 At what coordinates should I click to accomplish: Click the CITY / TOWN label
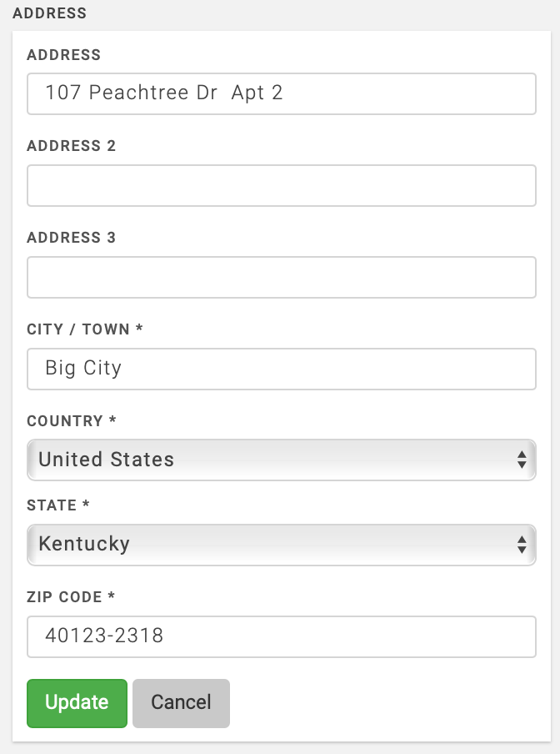(x=78, y=329)
